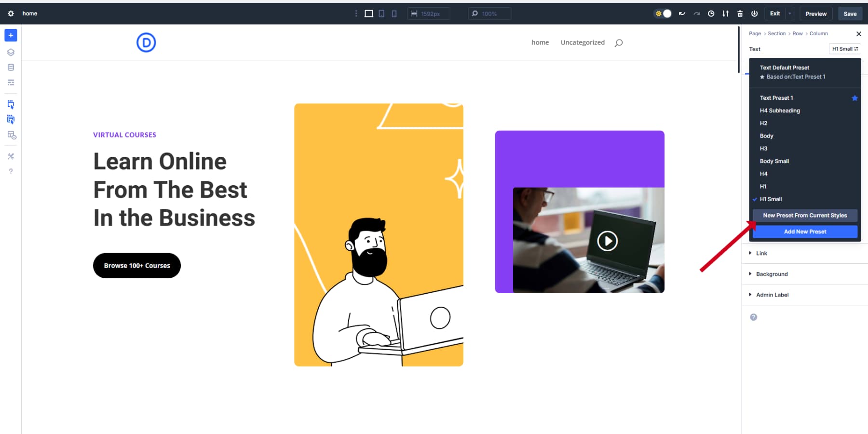
Task: Star Text Preset 1 as default
Action: pos(855,98)
